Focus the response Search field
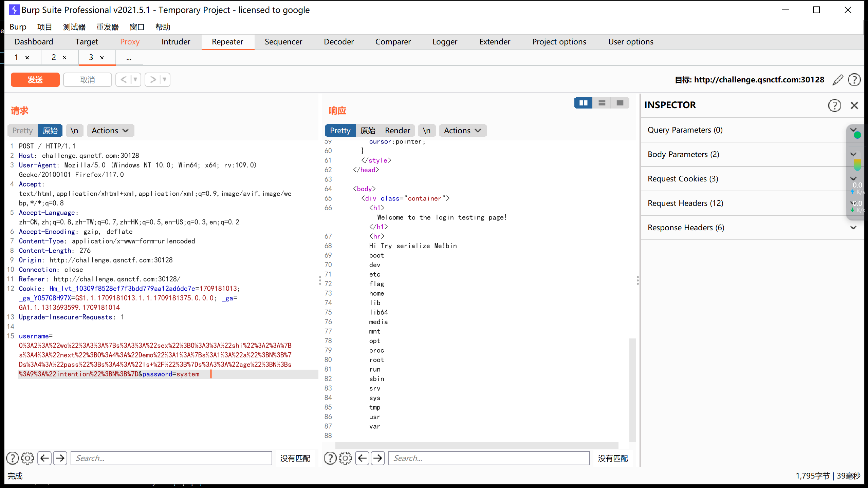 coord(489,458)
